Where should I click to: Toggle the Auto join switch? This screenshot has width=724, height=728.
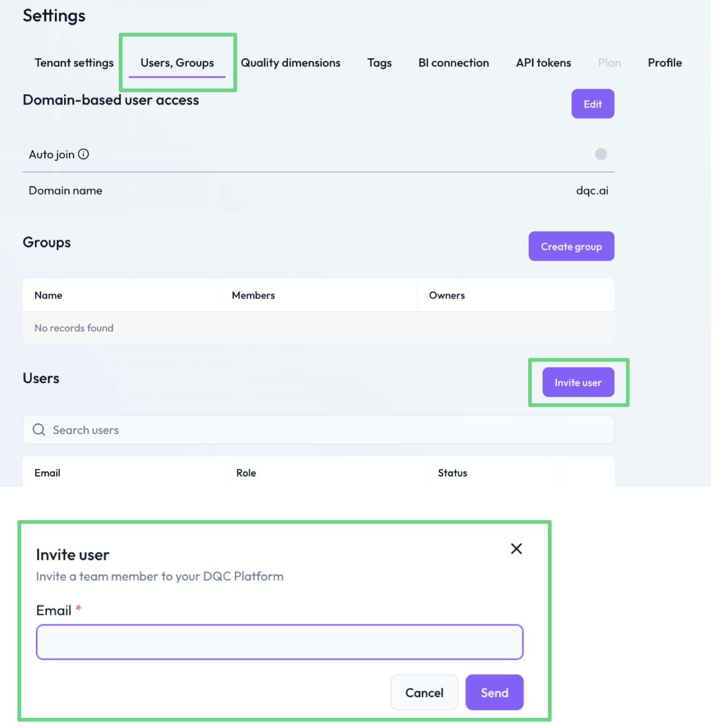(x=600, y=154)
